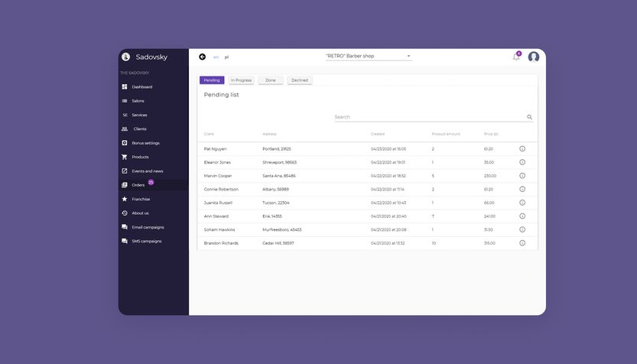637x364 pixels.
Task: Open Bonus settings in the sidebar
Action: tap(145, 143)
